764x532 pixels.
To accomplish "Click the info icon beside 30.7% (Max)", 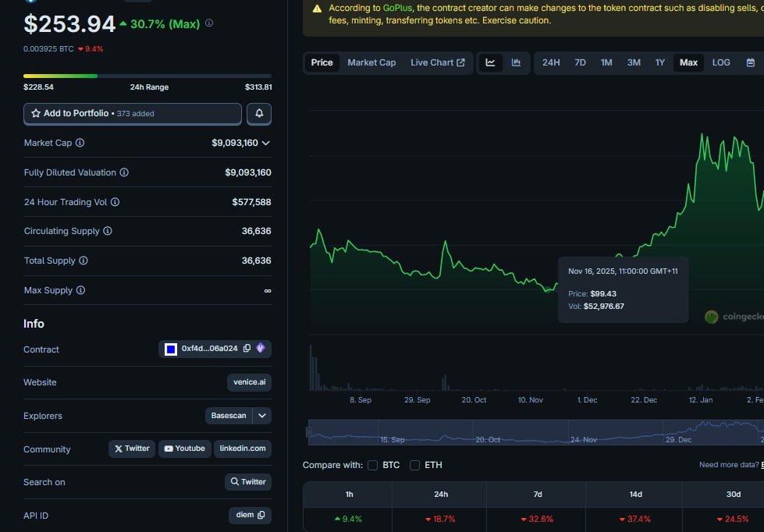I will 209,23.
